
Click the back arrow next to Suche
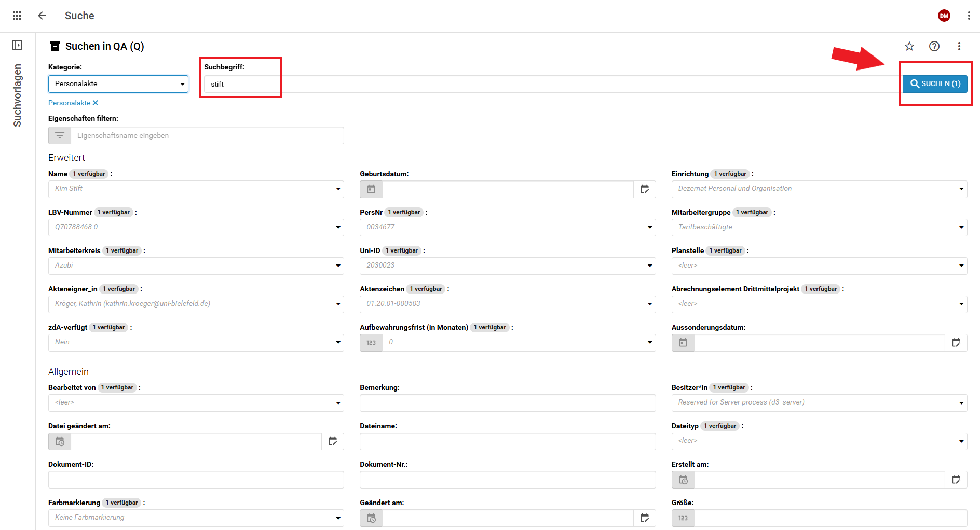pos(42,16)
